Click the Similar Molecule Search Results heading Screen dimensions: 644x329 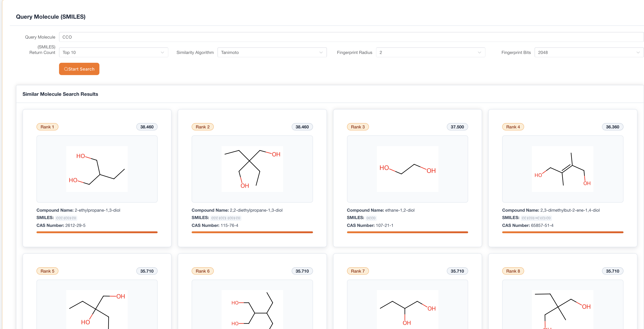(60, 94)
